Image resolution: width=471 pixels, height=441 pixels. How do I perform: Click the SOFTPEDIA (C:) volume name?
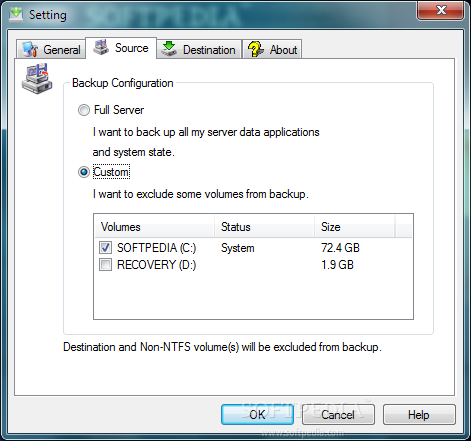(x=156, y=248)
